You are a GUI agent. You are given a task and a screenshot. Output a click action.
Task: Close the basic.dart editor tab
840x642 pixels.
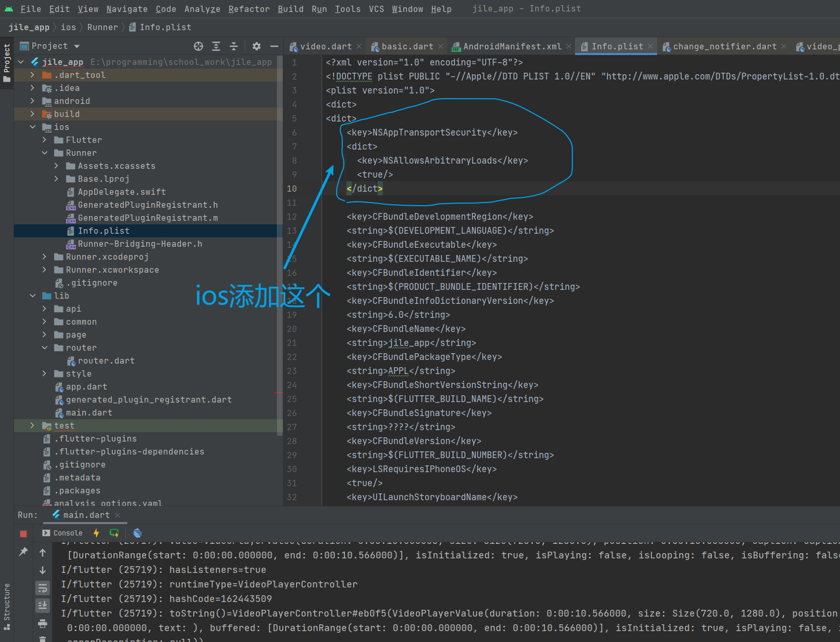coord(441,46)
